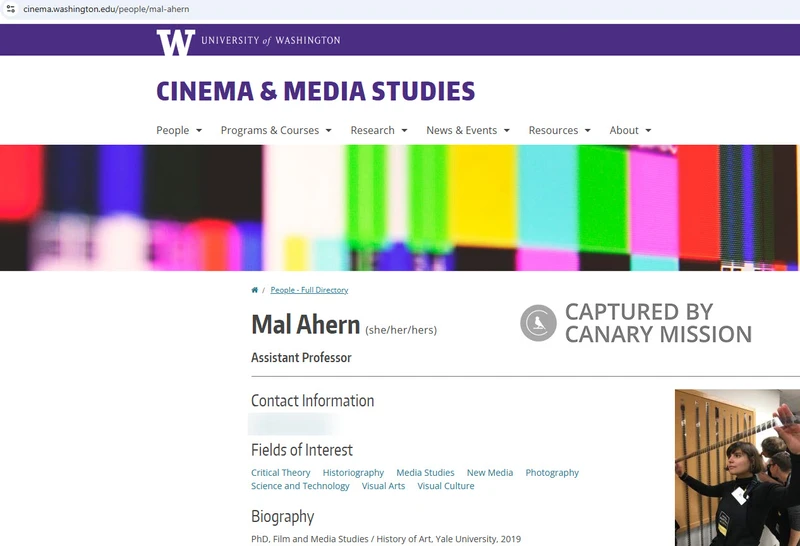
Task: Open the Science and Technology field link
Action: click(x=300, y=486)
